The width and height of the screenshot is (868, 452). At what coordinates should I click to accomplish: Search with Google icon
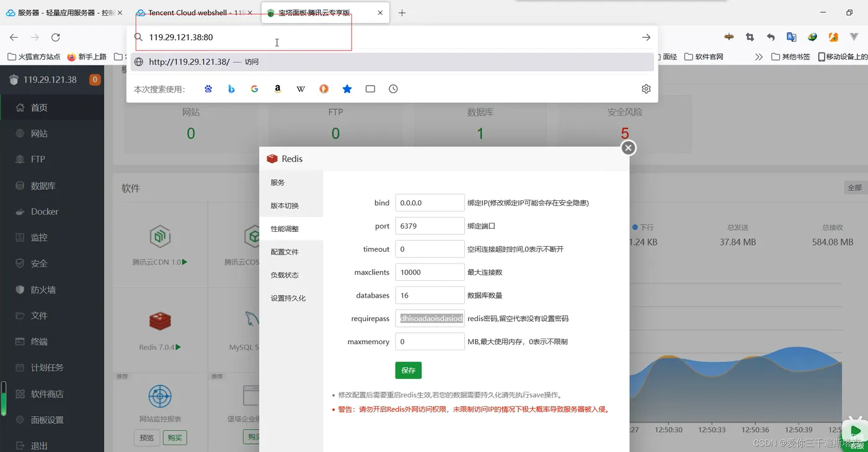[x=254, y=89]
